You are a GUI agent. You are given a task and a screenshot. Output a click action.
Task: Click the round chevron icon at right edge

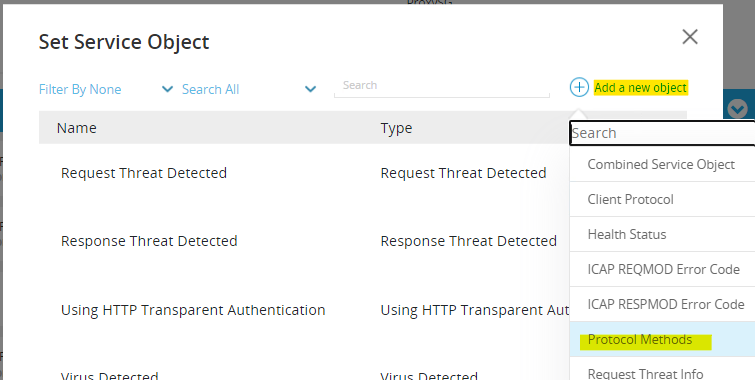(x=737, y=109)
